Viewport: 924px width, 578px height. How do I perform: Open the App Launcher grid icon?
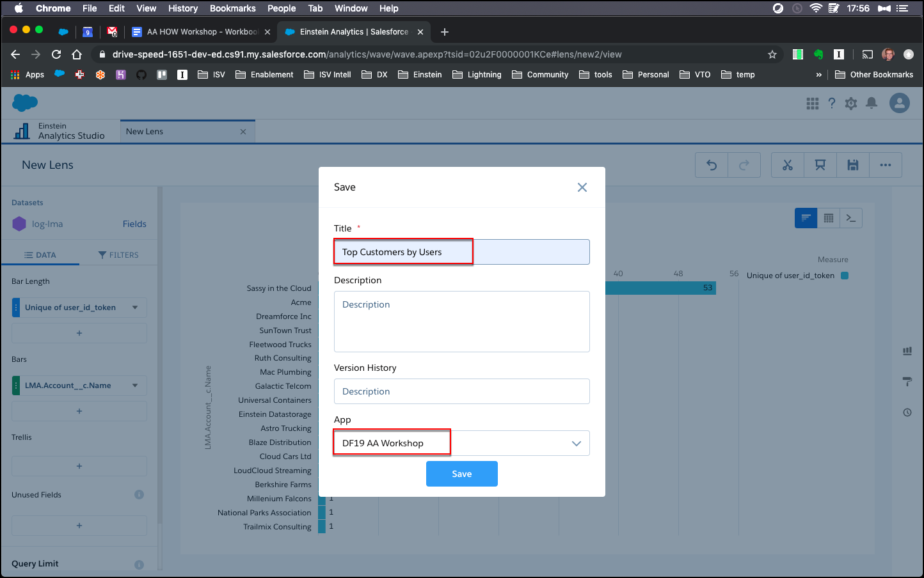point(813,103)
